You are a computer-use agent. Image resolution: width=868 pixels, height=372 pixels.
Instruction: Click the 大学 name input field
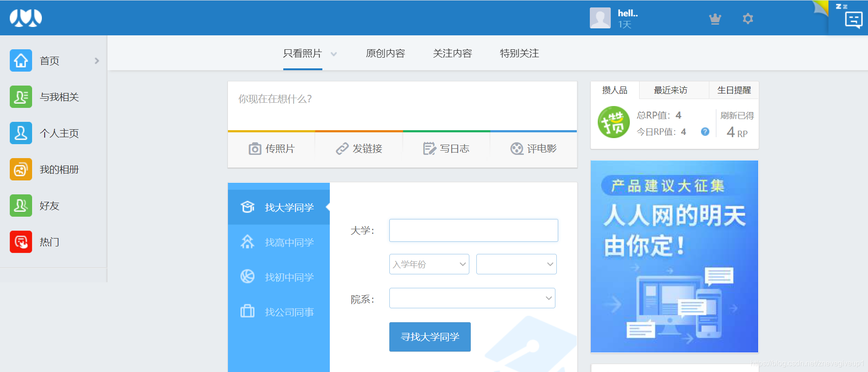(473, 231)
